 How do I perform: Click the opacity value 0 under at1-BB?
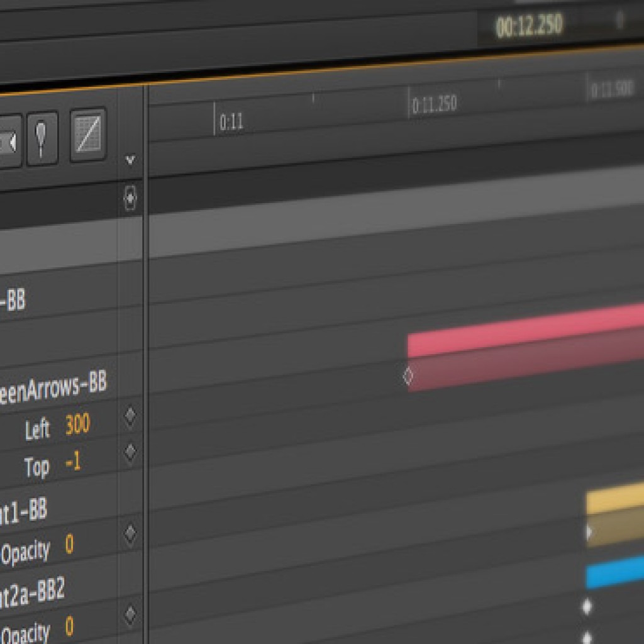pyautogui.click(x=69, y=545)
